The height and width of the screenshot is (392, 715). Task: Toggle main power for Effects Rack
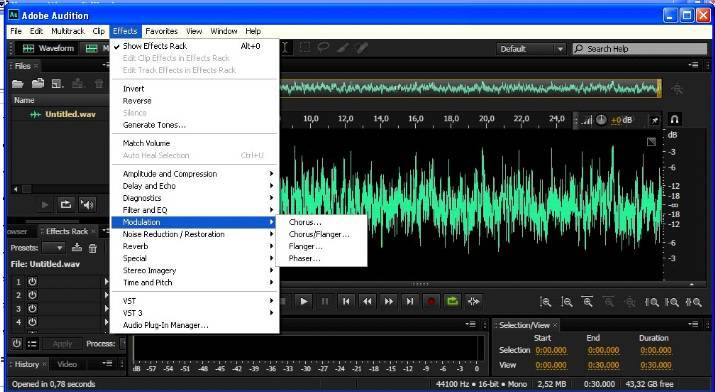point(16,344)
